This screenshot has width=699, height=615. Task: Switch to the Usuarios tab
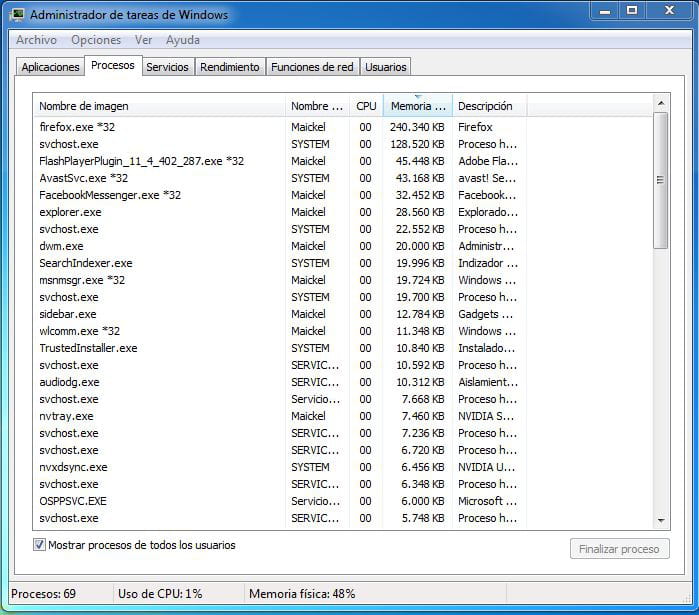coord(386,67)
